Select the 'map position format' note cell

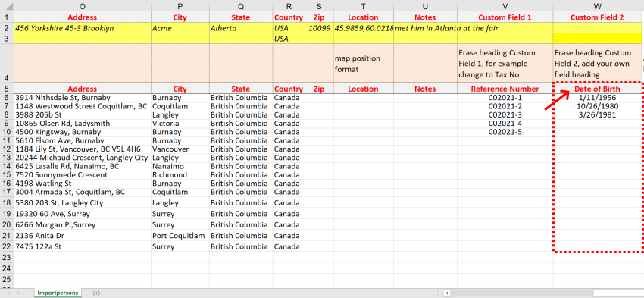(x=363, y=64)
